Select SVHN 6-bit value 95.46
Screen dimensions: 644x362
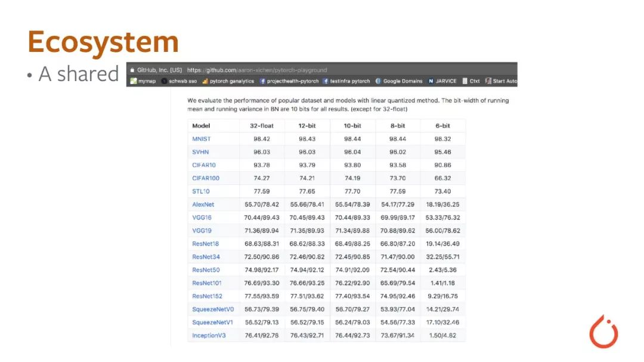pos(442,152)
